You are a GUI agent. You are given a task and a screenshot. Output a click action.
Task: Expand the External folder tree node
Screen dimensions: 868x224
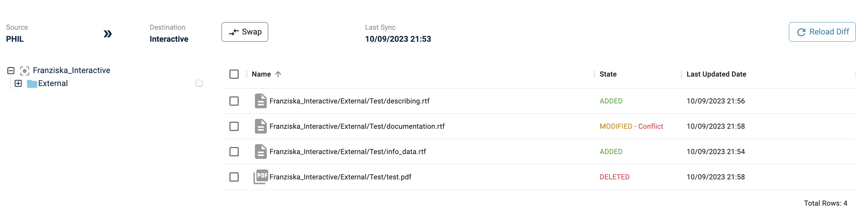coord(18,83)
